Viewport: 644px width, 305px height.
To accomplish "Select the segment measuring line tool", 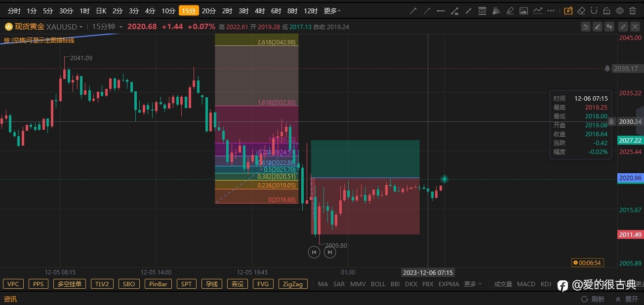I will pyautogui.click(x=468, y=11).
